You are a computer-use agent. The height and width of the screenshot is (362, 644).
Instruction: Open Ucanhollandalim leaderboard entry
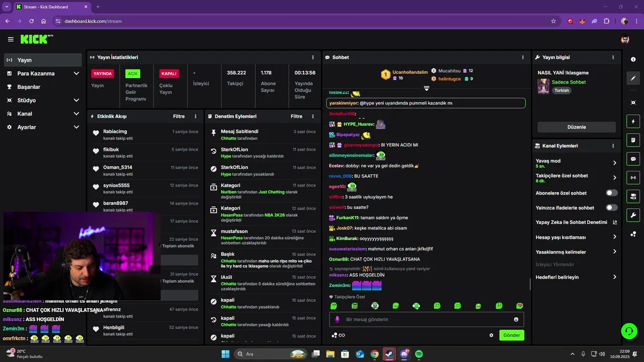[x=404, y=74]
